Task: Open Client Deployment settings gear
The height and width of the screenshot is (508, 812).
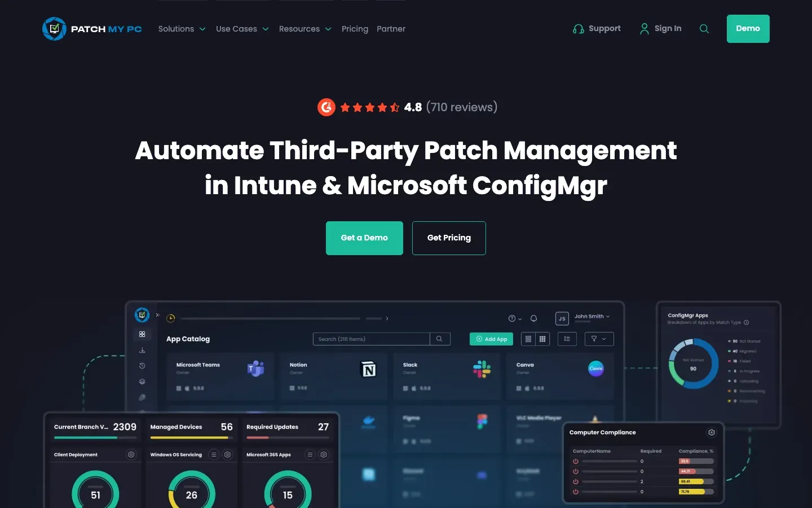Action: click(x=131, y=454)
